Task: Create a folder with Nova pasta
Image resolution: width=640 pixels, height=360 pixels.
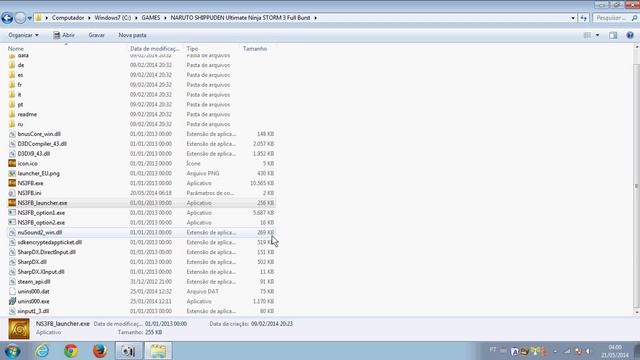Action: pos(132,35)
